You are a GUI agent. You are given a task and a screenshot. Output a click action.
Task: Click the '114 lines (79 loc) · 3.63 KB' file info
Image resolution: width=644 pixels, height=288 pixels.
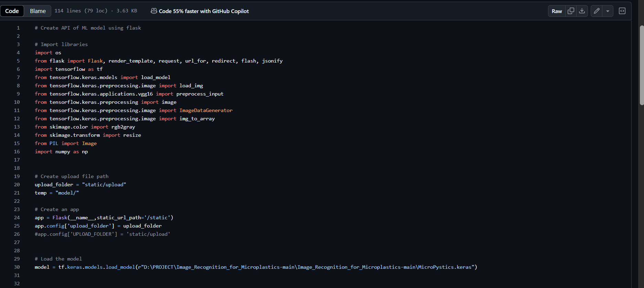96,11
